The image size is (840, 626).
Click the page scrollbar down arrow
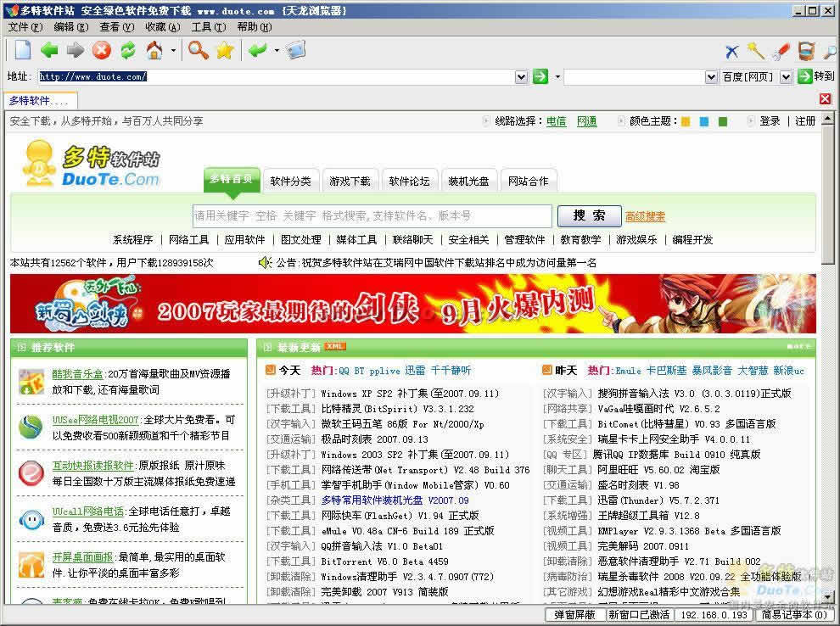pyautogui.click(x=827, y=596)
